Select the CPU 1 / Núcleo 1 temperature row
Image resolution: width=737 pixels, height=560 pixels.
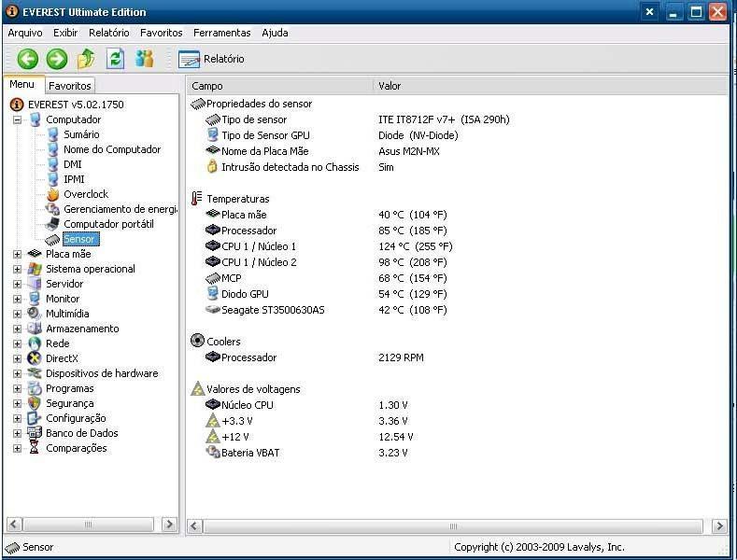click(258, 246)
